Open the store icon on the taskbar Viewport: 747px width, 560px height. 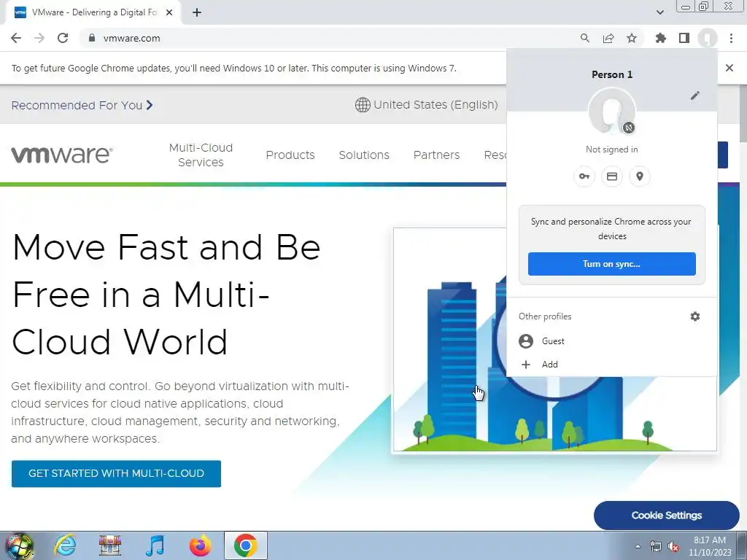110,545
